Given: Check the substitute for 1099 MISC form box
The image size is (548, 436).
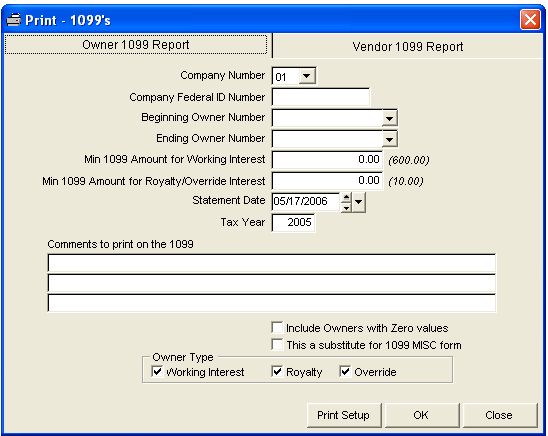Looking at the screenshot, I should click(277, 344).
